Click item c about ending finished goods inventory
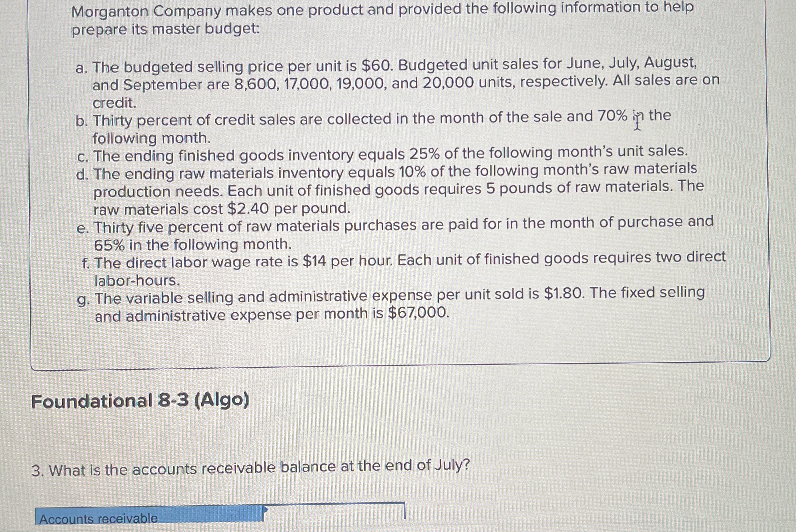This screenshot has height=532, width=796. pyautogui.click(x=382, y=154)
